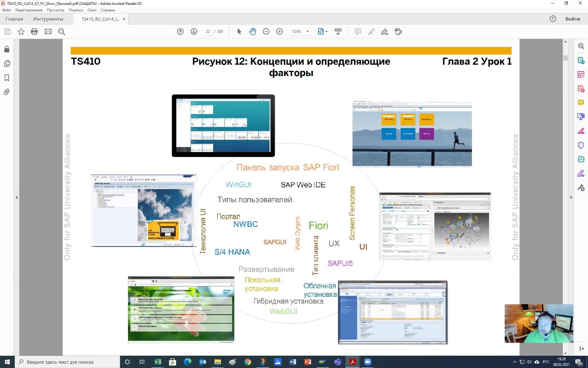The height and width of the screenshot is (368, 588).
Task: Open the attachments paperclip panel
Action: [7, 92]
